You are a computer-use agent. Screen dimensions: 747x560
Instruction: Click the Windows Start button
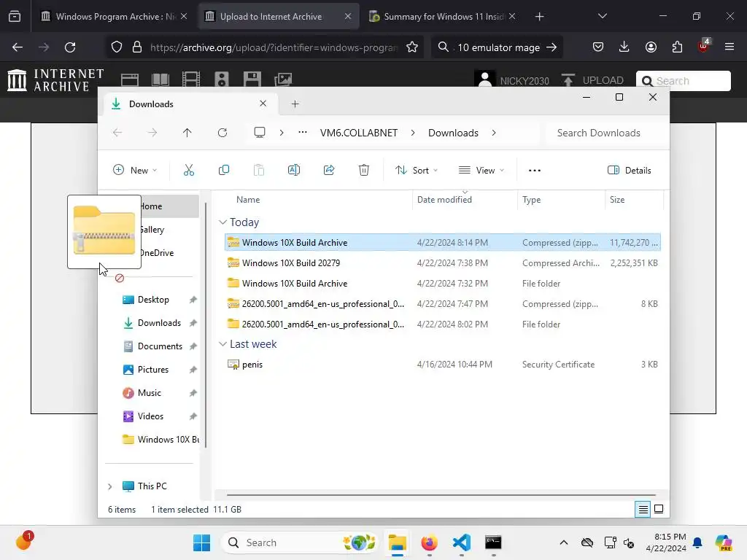point(201,542)
